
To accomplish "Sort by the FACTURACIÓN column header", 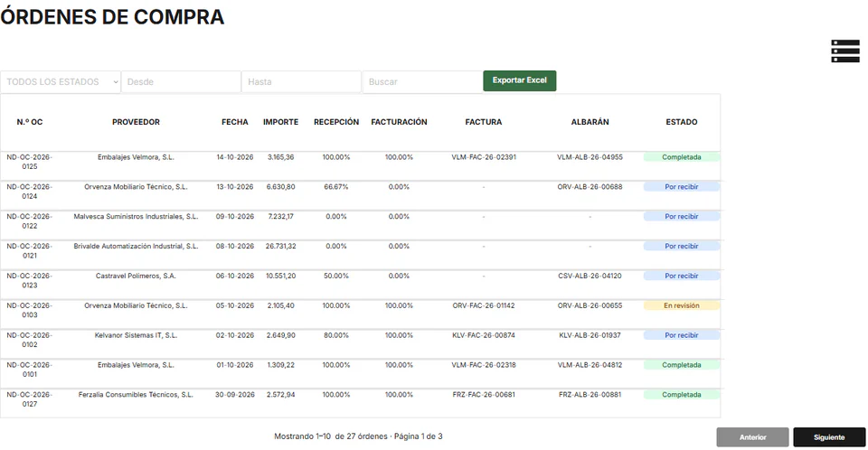I will point(399,122).
